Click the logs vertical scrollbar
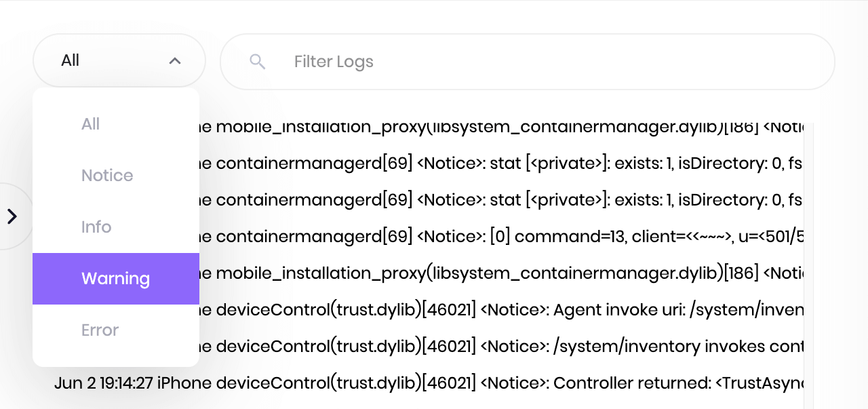 click(x=808, y=265)
